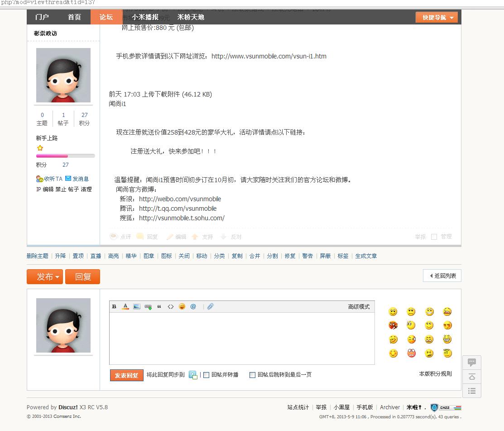Switch editor to 高级模式
Image resolution: width=504 pixels, height=431 pixels.
tap(359, 307)
